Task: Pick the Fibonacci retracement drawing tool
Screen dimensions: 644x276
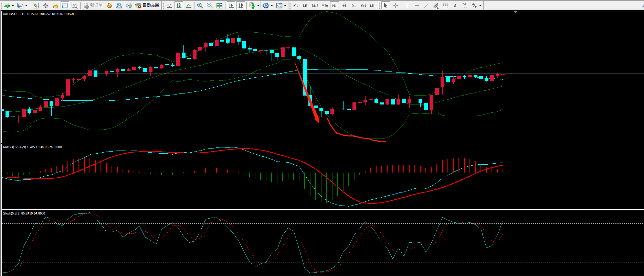Action: [x=446, y=5]
